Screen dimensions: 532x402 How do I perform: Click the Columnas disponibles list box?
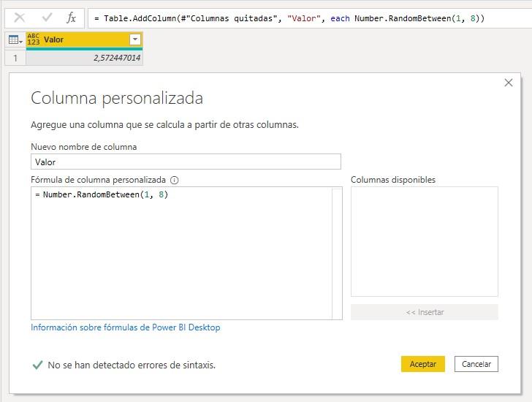pyautogui.click(x=424, y=241)
